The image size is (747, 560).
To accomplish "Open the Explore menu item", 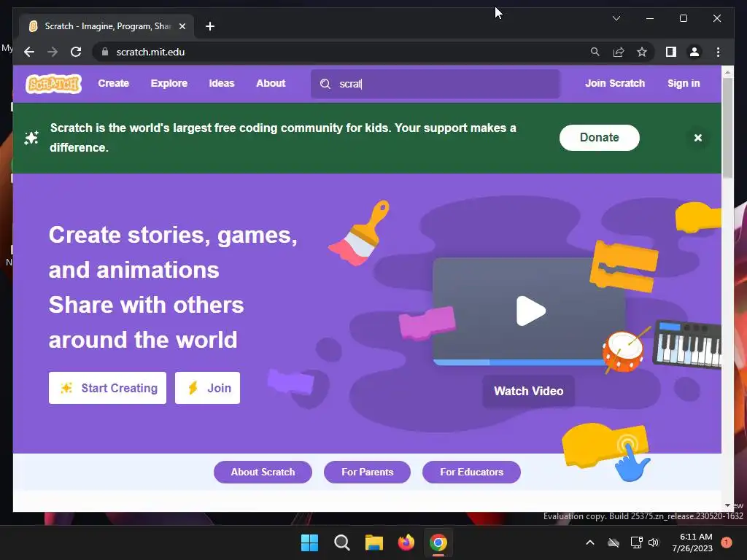I will 169,83.
